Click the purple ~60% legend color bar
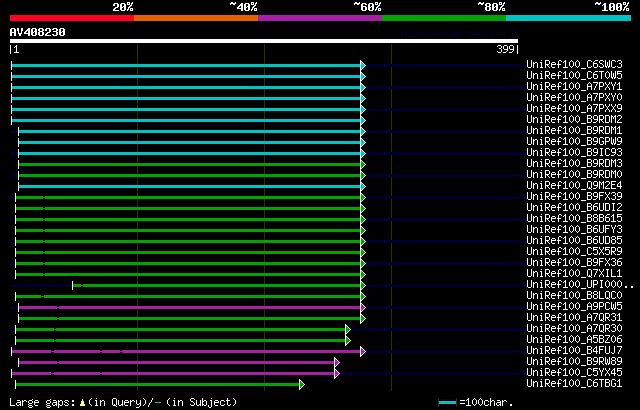Image resolution: width=640 pixels, height=410 pixels. pos(320,18)
